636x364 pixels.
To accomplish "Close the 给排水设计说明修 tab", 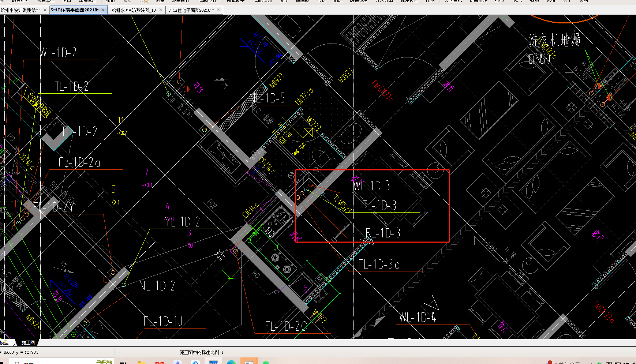I will (x=45, y=10).
